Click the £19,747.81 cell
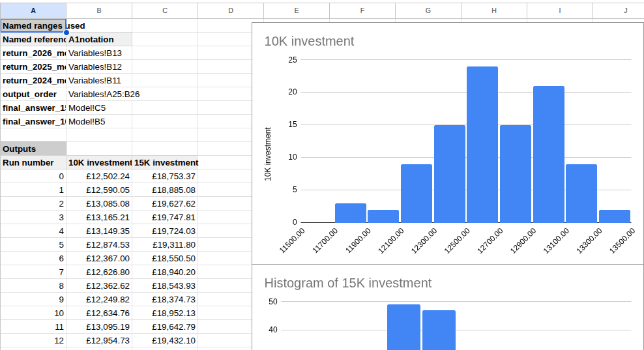Image resolution: width=644 pixels, height=350 pixels. click(165, 217)
